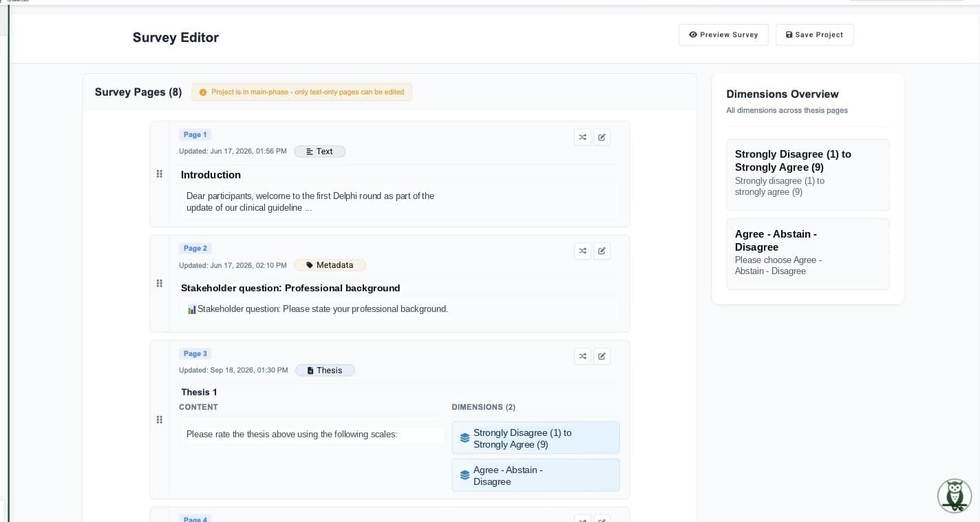Click the Metadata type badge on Page 2
Viewport: 980px width, 522px height.
click(x=330, y=265)
